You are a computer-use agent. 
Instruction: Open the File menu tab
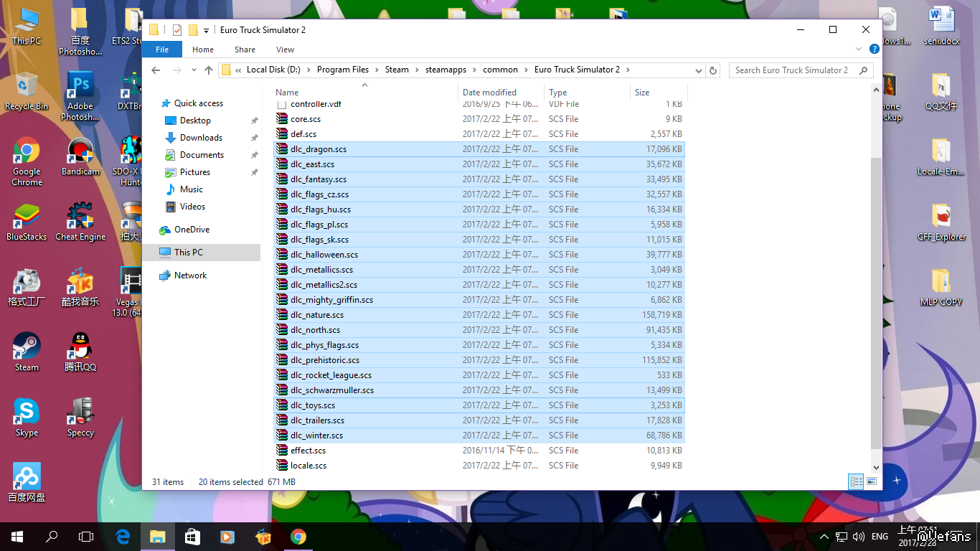click(x=162, y=50)
